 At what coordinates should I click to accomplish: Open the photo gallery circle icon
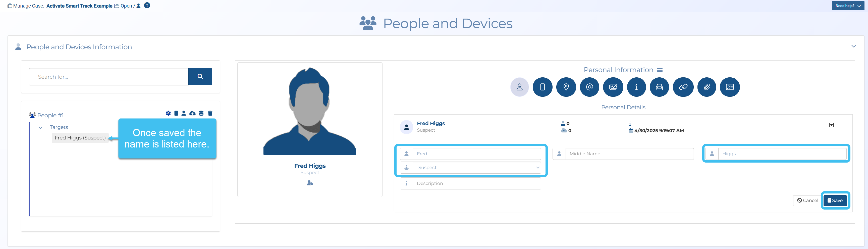click(x=613, y=87)
